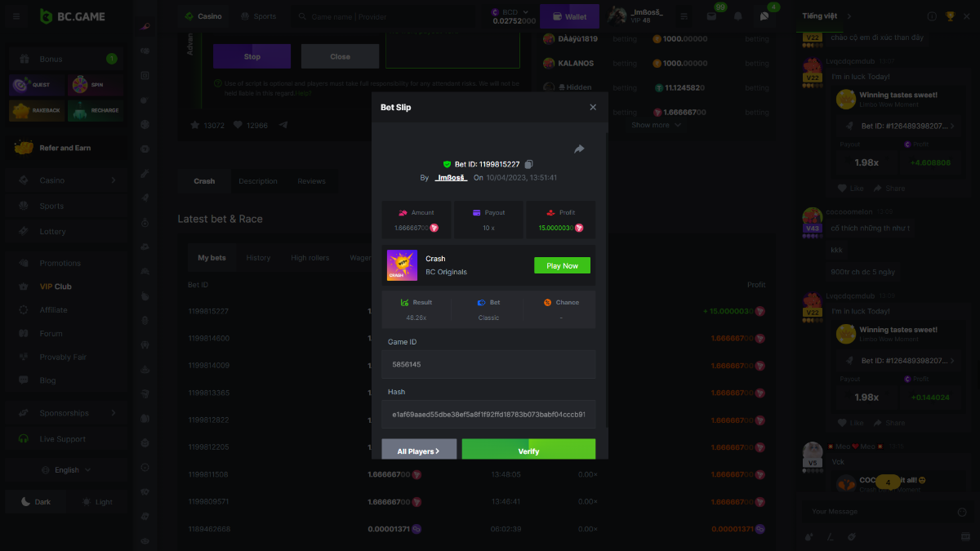Open the Reviews tab
The image size is (980, 551).
coord(311,181)
